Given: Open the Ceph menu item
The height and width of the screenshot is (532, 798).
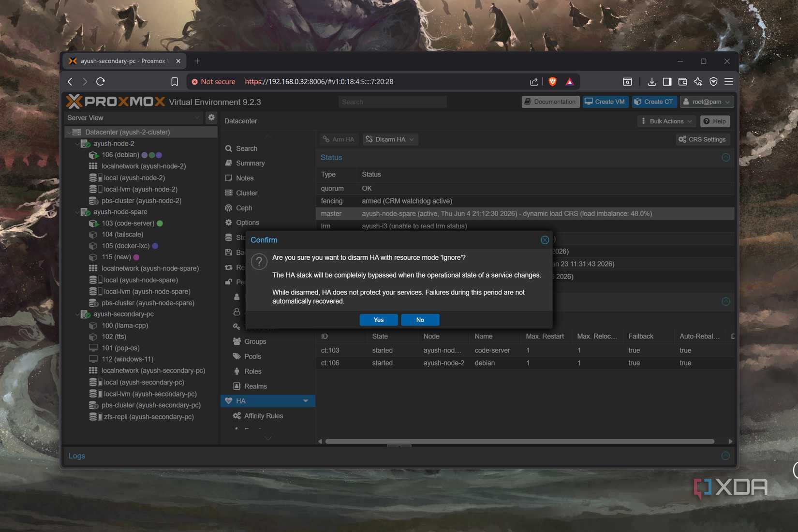Looking at the screenshot, I should 244,208.
